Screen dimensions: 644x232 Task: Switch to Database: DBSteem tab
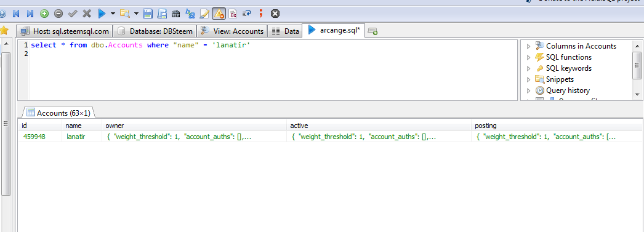[155, 31]
